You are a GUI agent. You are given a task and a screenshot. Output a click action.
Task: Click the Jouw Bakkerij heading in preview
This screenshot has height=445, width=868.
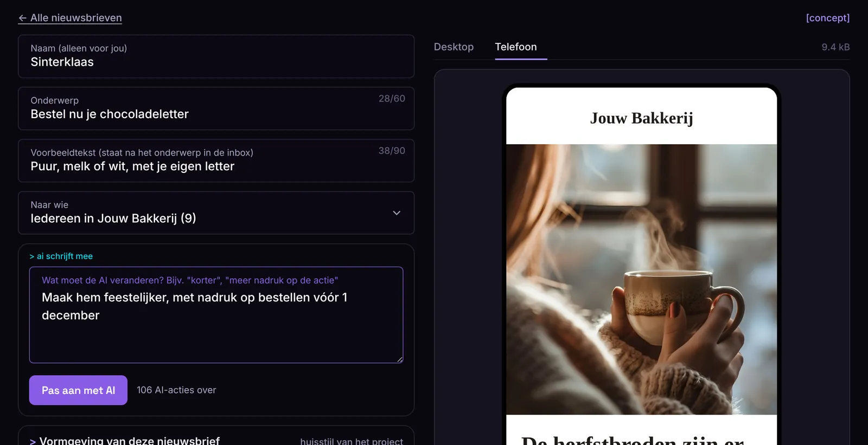(641, 118)
